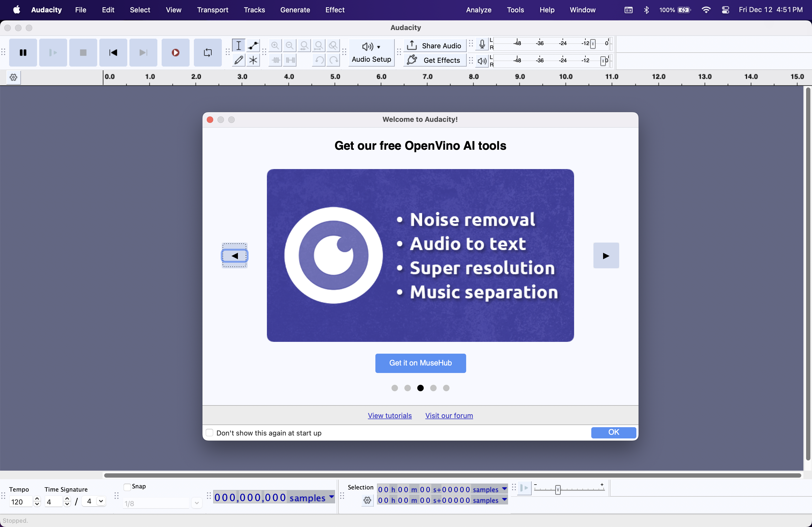
Task: Click the Record button
Action: point(175,53)
